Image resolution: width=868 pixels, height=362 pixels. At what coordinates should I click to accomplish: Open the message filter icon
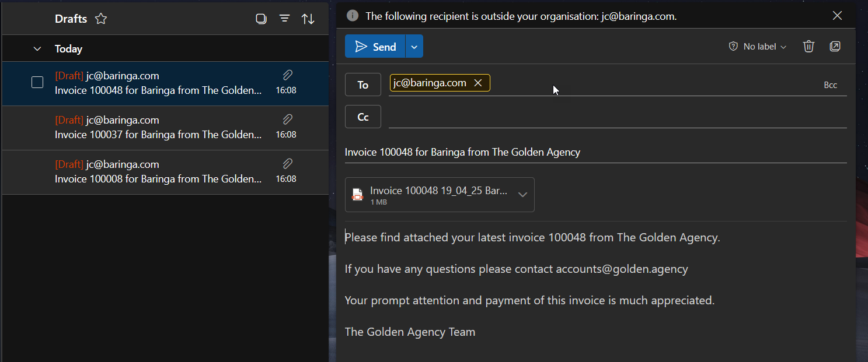click(x=284, y=19)
